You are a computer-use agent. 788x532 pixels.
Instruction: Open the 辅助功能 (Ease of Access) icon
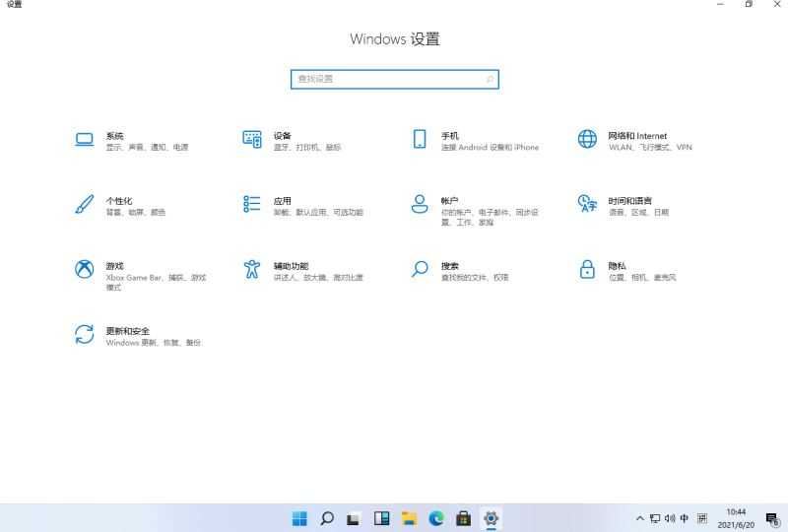pos(252,269)
